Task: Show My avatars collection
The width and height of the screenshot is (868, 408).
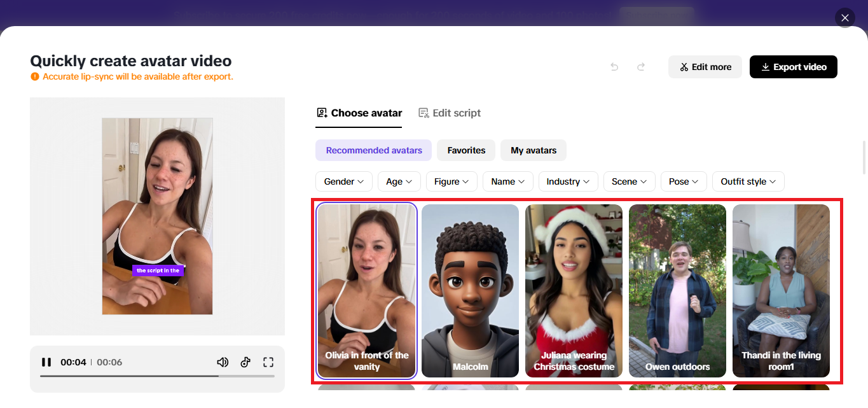Action: coord(533,150)
